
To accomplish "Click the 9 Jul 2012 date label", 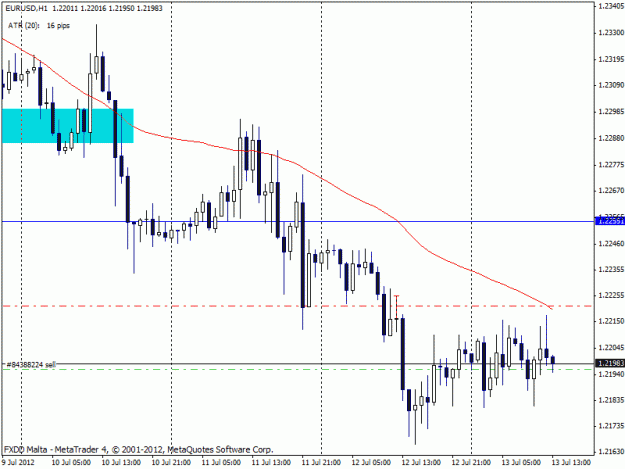I will click(18, 462).
